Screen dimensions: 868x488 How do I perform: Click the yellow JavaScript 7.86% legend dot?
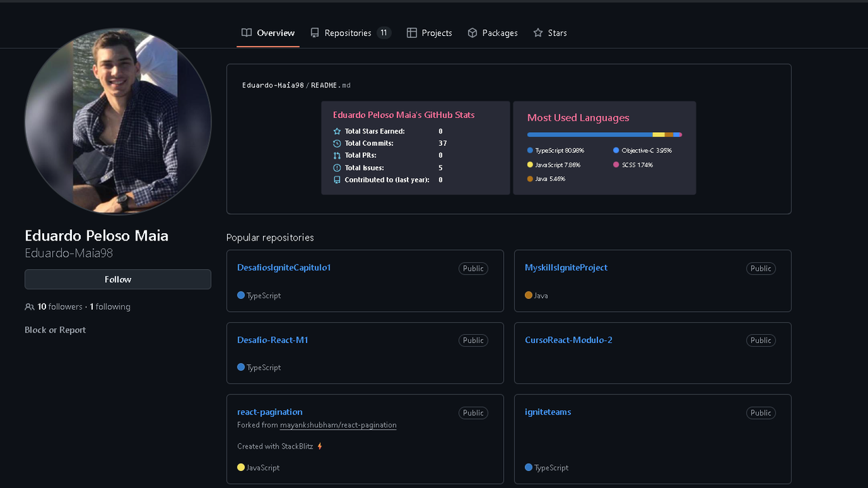click(530, 165)
